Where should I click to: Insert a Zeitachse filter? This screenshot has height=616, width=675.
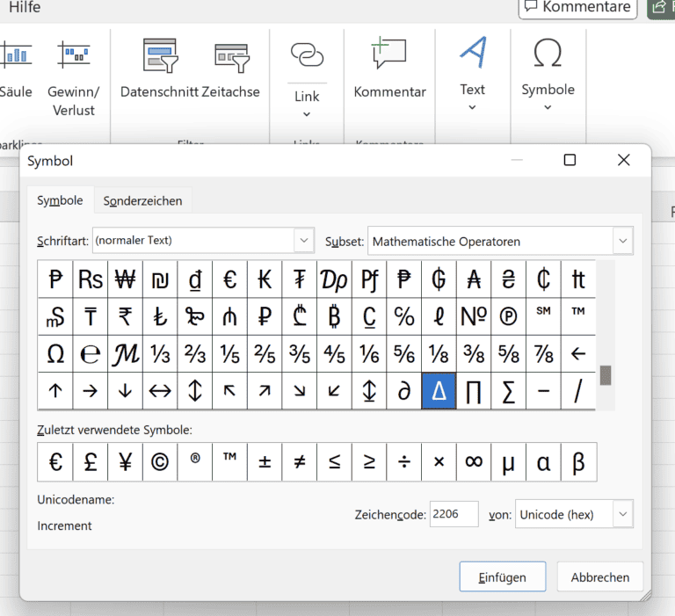(x=231, y=69)
